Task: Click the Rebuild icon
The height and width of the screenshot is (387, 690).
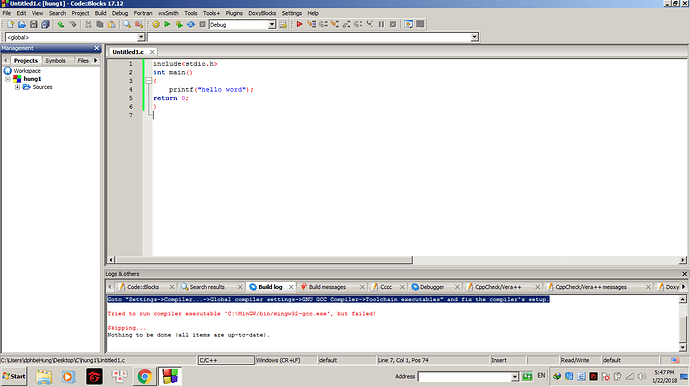Action: point(191,25)
